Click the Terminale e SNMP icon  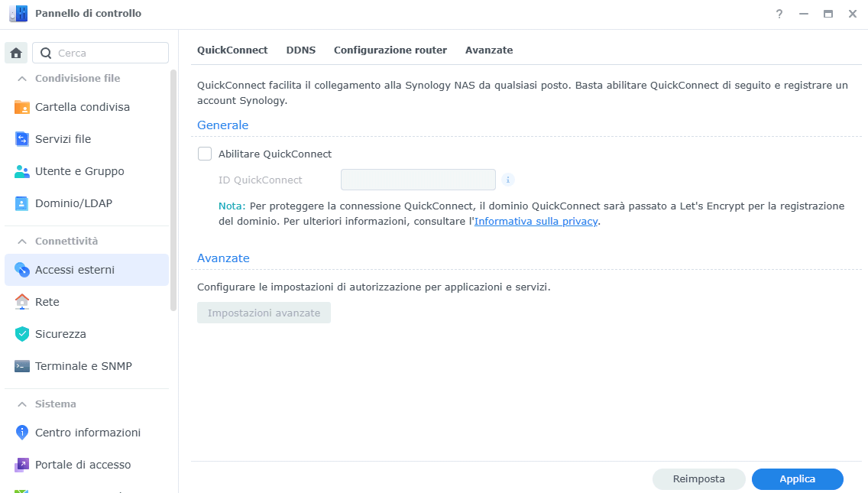(21, 366)
